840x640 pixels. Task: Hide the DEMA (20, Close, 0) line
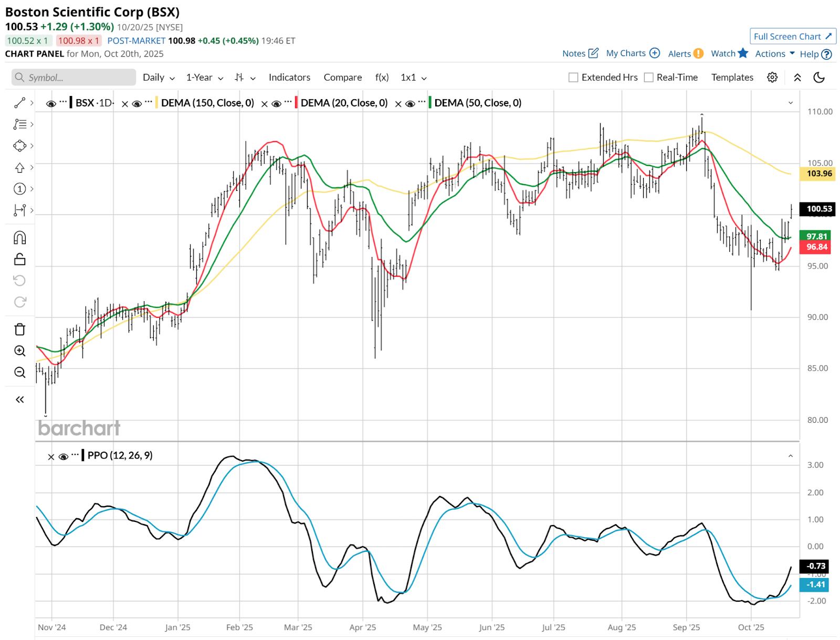276,104
